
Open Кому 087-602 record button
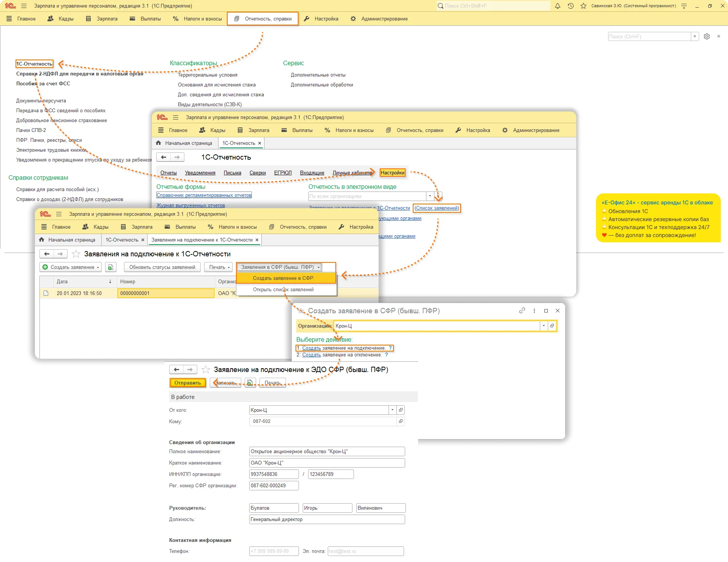tap(401, 421)
